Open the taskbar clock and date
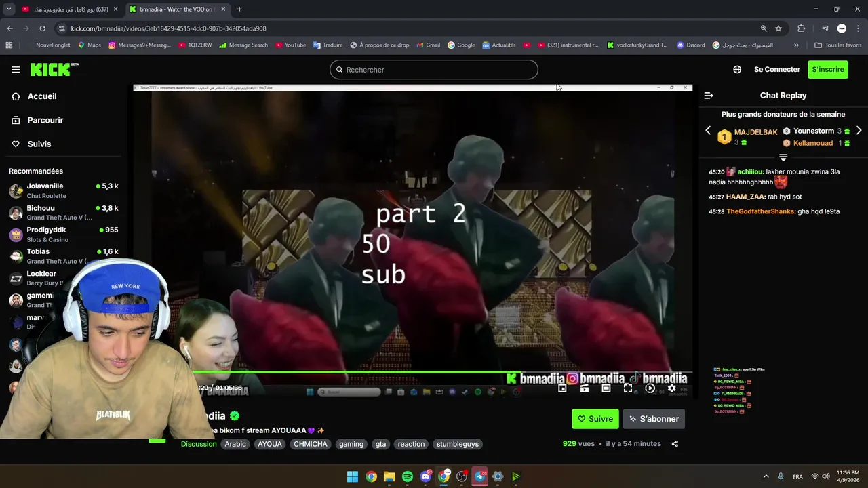 tap(848, 476)
